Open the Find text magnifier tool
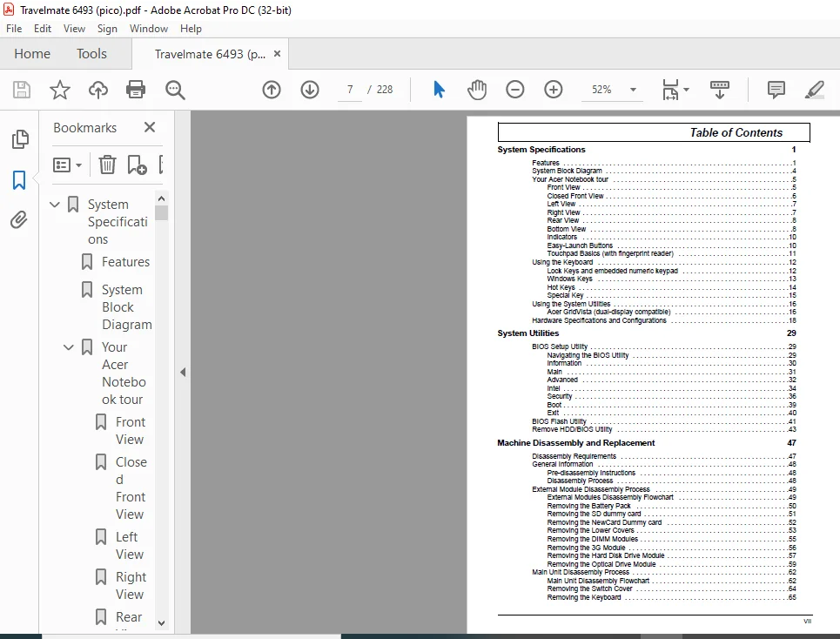840x639 pixels. click(x=175, y=90)
